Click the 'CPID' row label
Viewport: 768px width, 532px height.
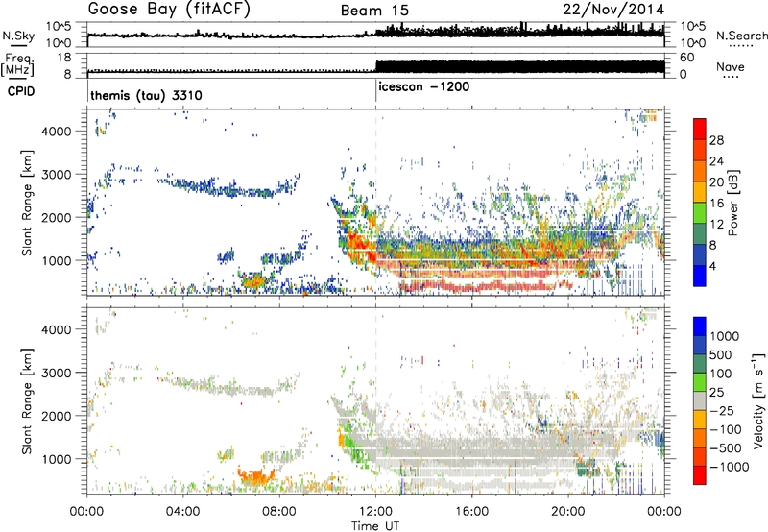pyautogui.click(x=20, y=91)
